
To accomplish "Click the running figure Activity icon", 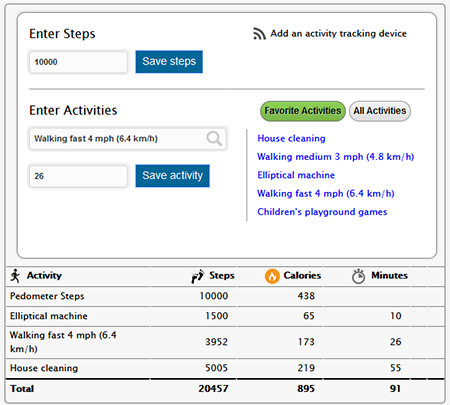I will coord(15,276).
